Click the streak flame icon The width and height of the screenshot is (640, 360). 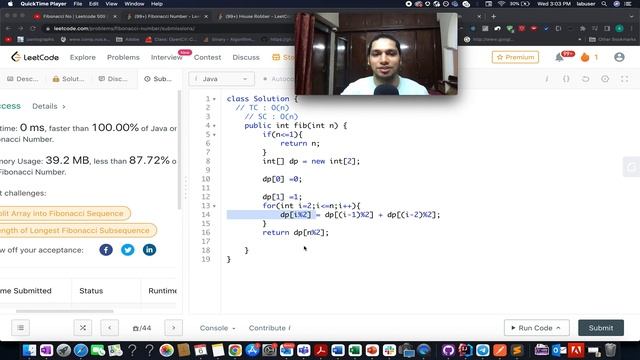[x=585, y=57]
